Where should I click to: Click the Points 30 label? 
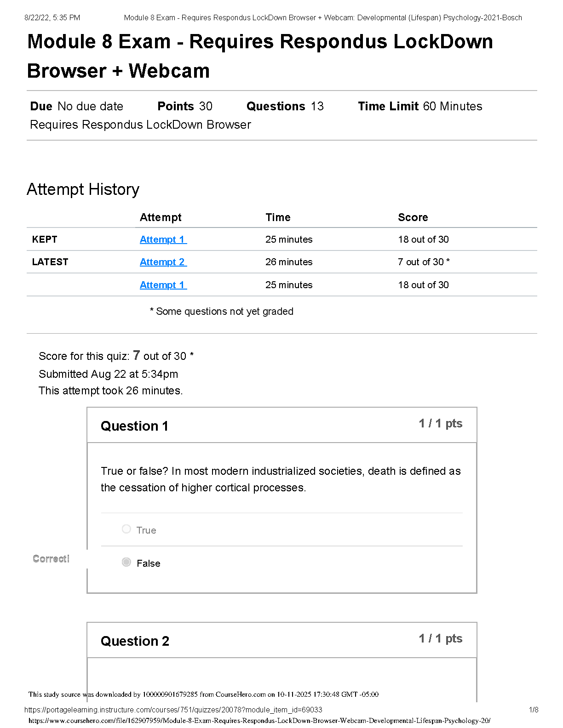(184, 106)
